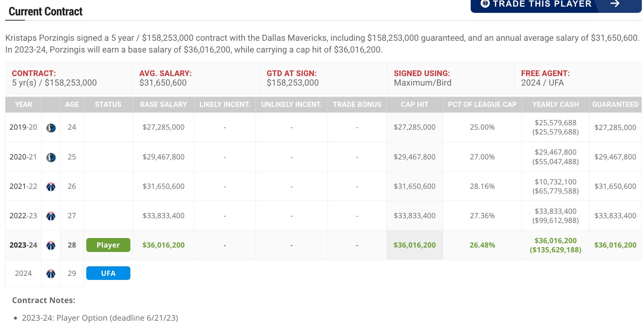Click the CAP HIT column header
644x335 pixels.
point(415,105)
